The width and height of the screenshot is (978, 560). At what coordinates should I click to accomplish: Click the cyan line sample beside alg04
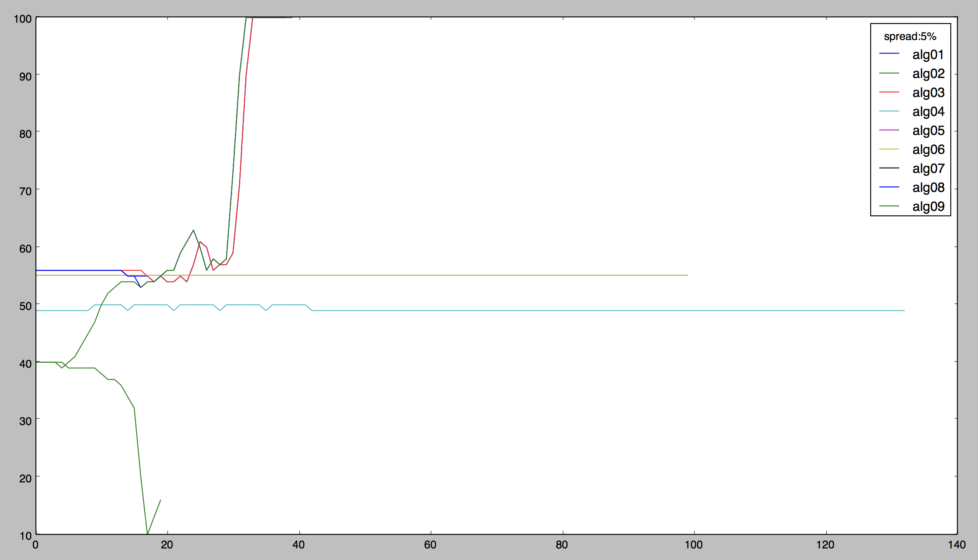click(x=889, y=111)
